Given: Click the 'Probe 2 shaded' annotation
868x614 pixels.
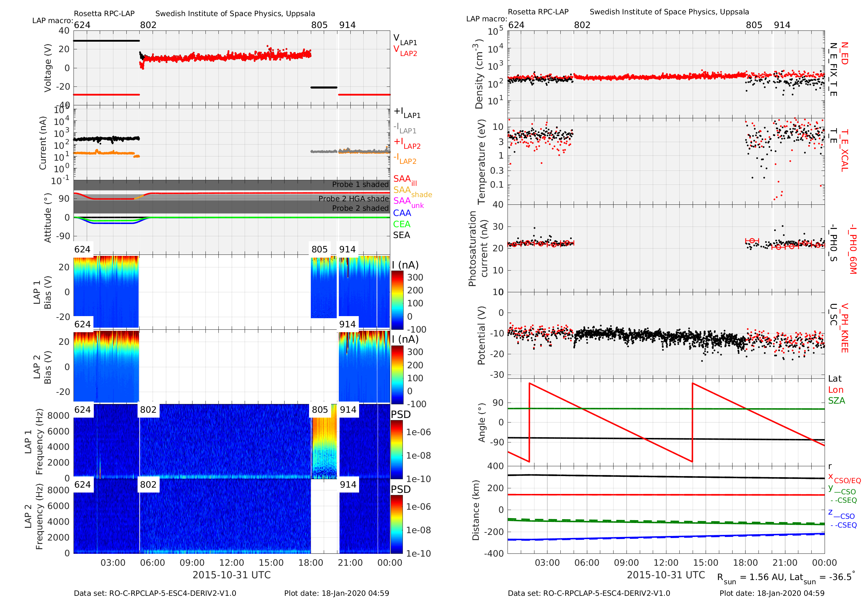Looking at the screenshot, I should tap(360, 208).
